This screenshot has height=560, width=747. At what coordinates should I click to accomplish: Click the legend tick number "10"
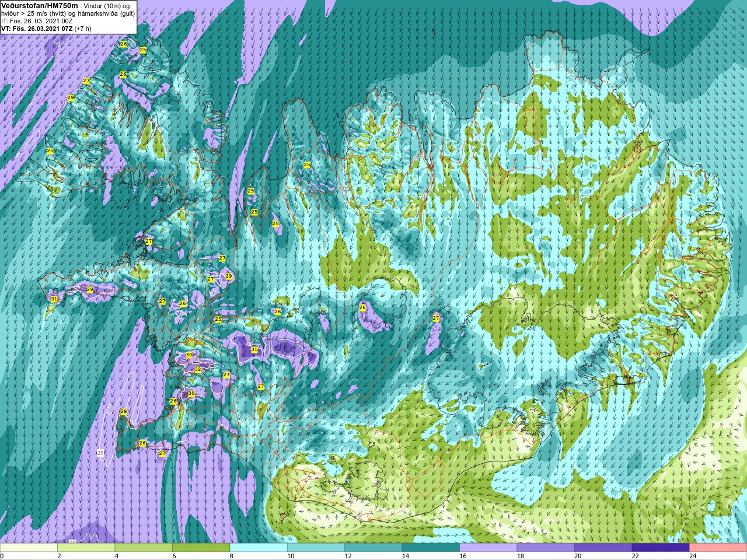click(290, 556)
